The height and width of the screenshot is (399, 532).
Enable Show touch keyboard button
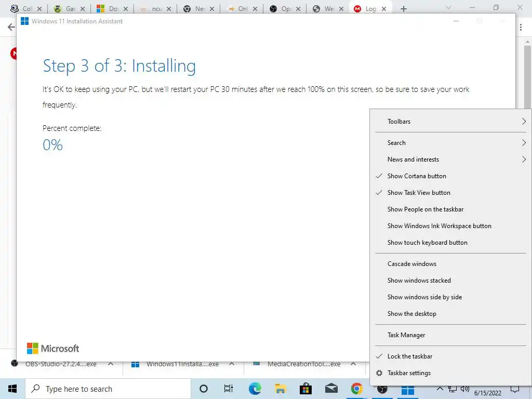450,243
